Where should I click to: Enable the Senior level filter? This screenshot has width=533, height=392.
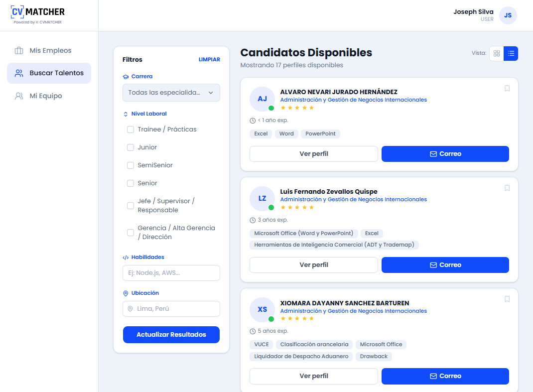click(131, 183)
